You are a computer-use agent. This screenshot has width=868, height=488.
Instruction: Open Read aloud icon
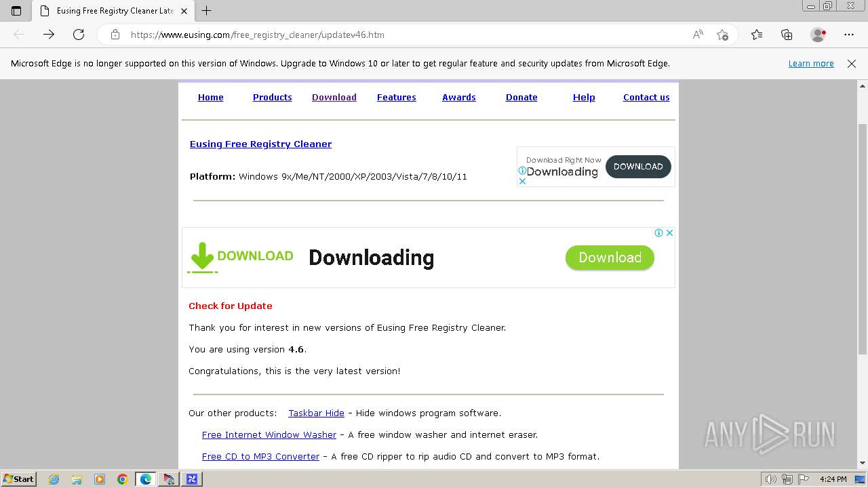698,35
